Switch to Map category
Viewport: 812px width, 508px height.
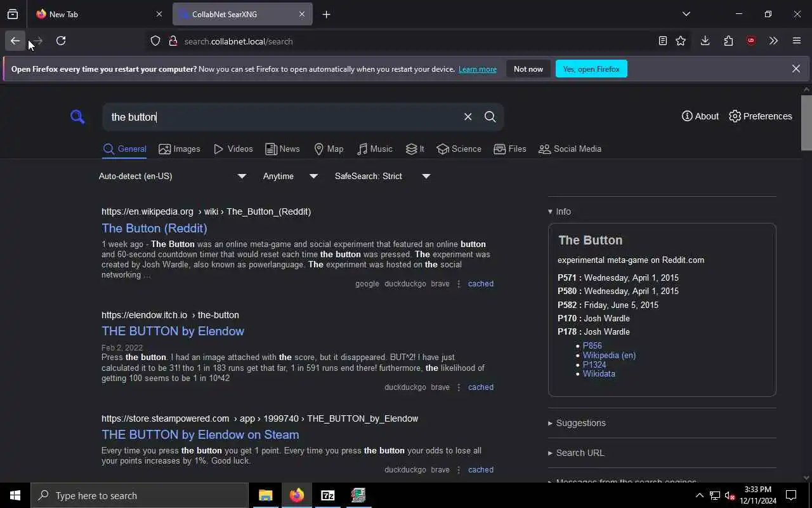[329, 149]
